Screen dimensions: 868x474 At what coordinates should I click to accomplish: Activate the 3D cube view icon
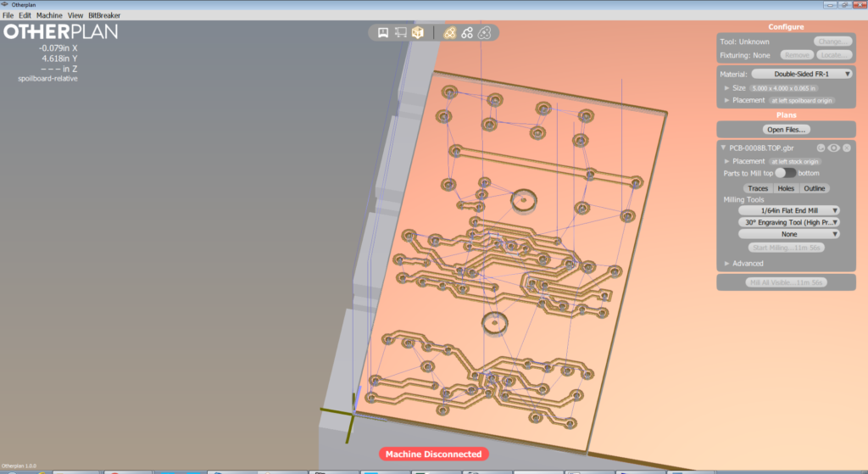tap(417, 33)
